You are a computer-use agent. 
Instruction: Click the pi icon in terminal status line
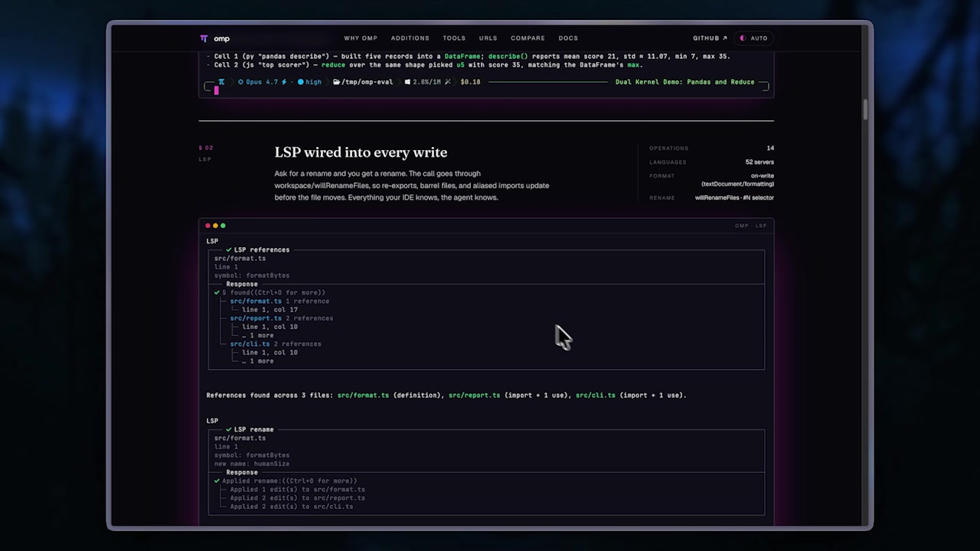click(221, 82)
